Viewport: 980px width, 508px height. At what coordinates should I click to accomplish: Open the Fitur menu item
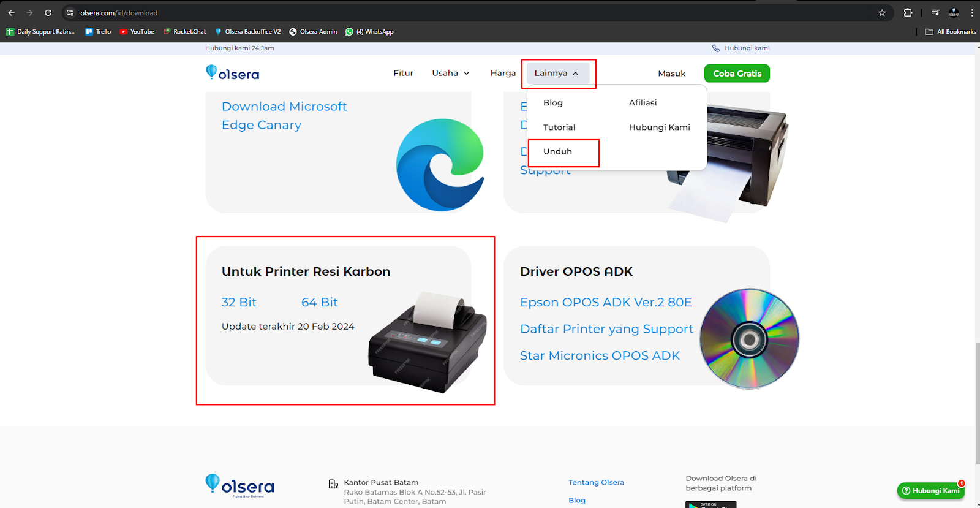[403, 73]
